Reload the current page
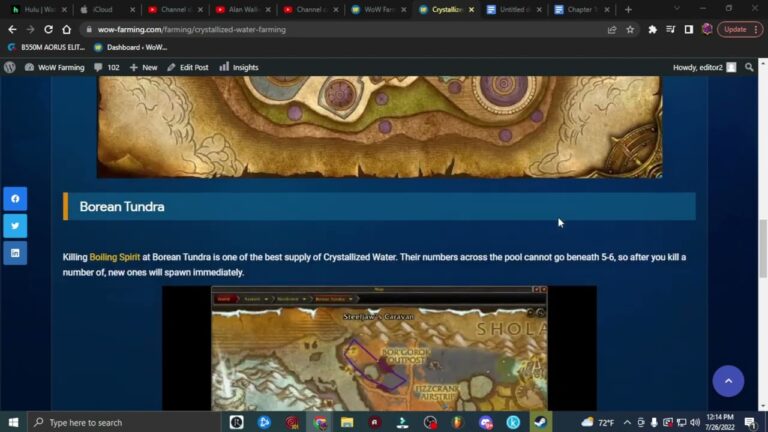The width and height of the screenshot is (768, 432). tap(48, 29)
